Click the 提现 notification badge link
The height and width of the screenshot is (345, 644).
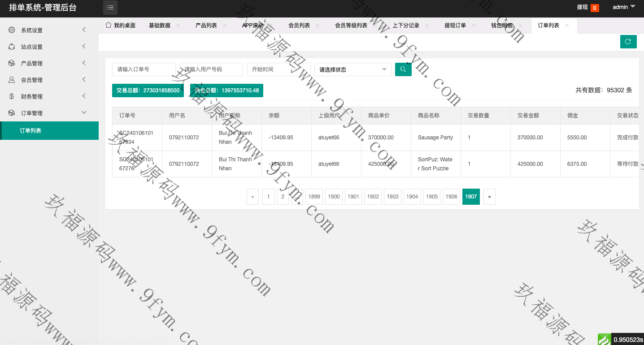click(x=587, y=7)
